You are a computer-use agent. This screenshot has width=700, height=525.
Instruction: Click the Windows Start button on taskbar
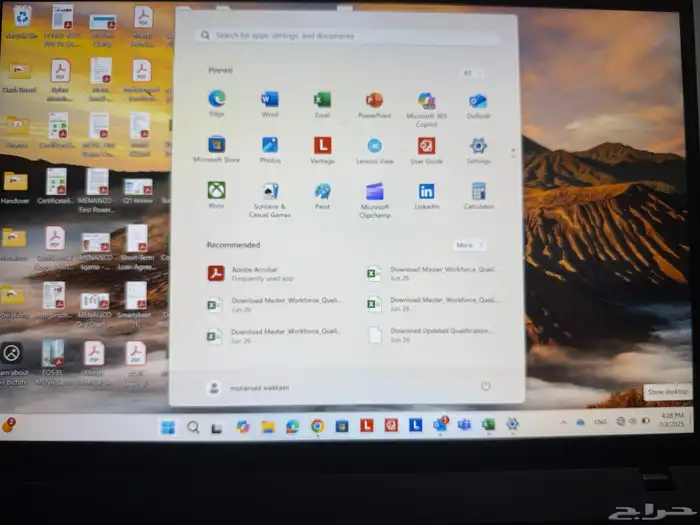pos(167,427)
